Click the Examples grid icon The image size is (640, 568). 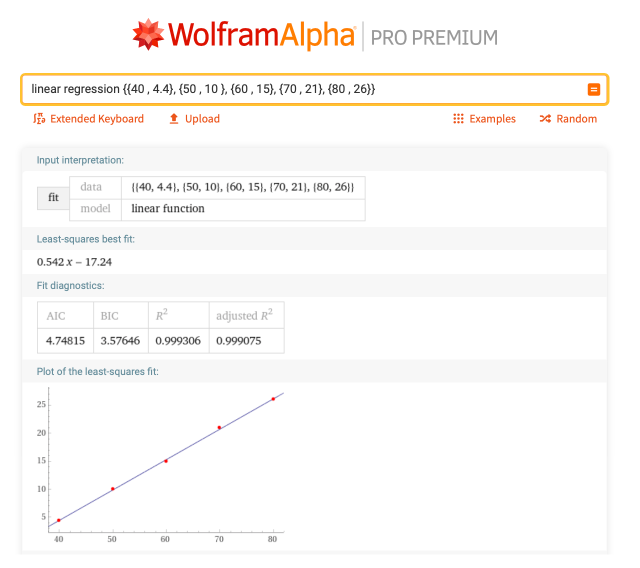(x=458, y=119)
